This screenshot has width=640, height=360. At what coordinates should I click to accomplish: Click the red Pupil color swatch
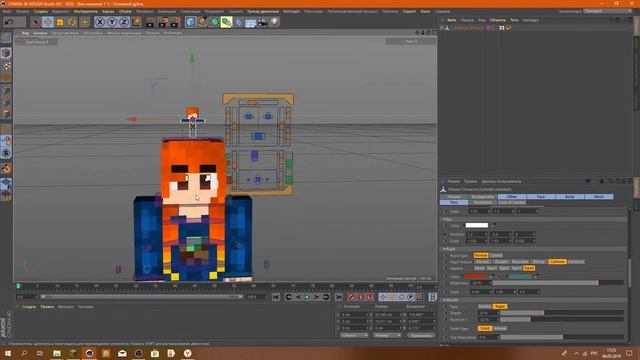click(476, 276)
